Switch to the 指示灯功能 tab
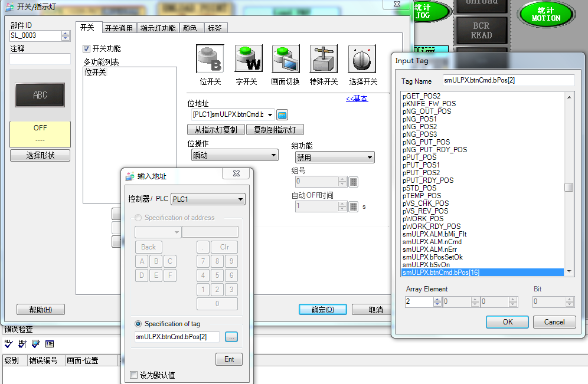 coord(158,28)
